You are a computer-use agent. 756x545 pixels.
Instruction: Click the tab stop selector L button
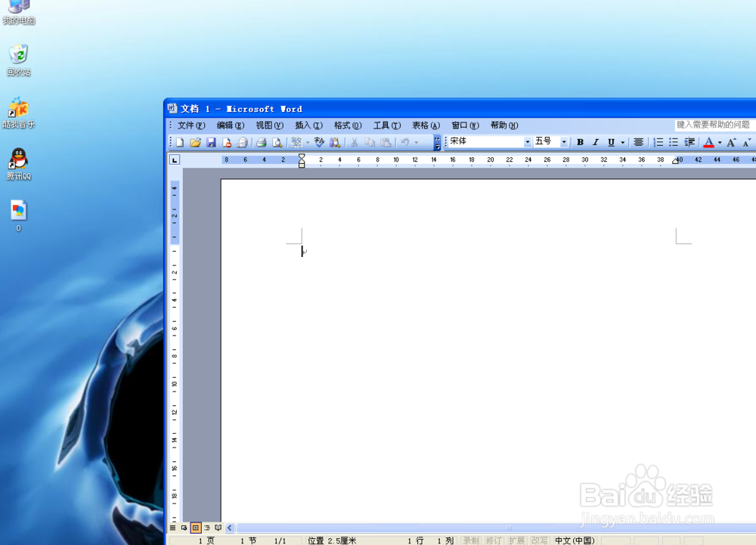pos(175,159)
